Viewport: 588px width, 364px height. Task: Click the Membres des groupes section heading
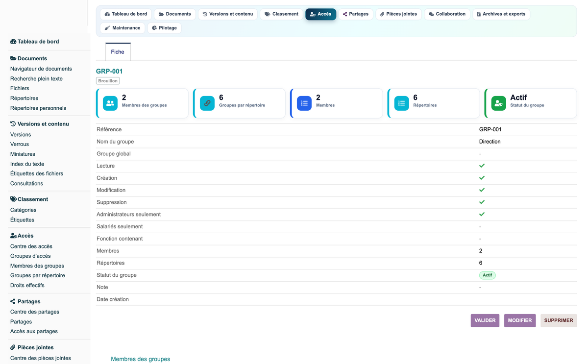[141, 359]
